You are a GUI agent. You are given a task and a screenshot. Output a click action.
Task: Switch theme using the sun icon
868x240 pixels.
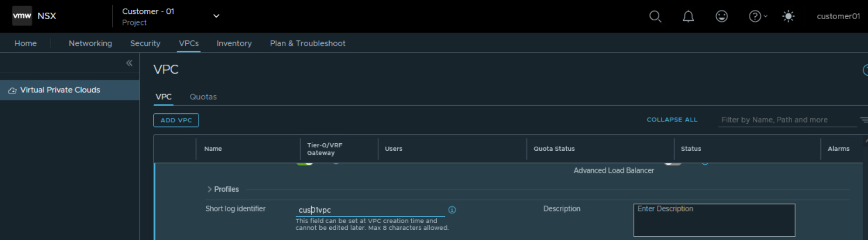point(788,16)
